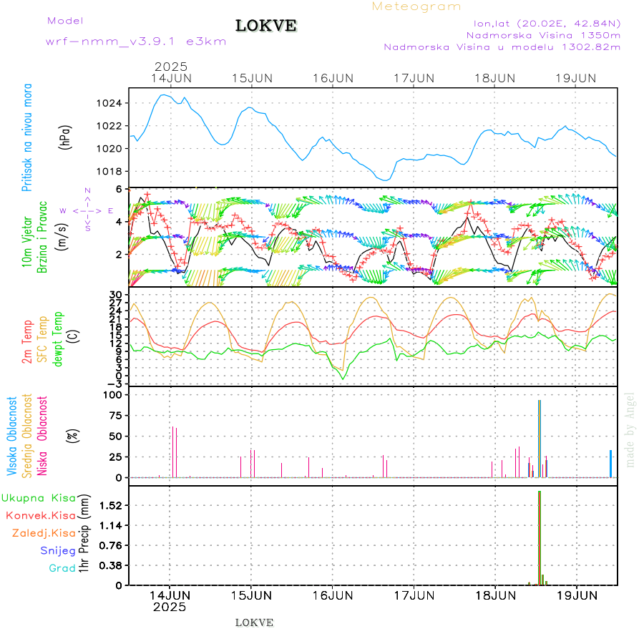Select the wrf-nmm_v3.9.1 e3km model label
The width and height of the screenshot is (644, 644).
(x=136, y=42)
